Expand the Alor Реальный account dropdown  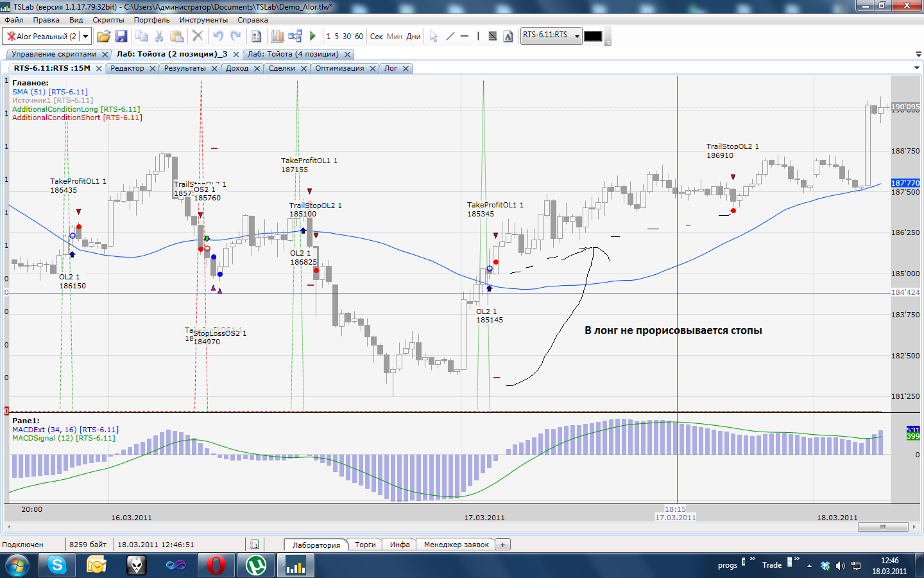[85, 36]
